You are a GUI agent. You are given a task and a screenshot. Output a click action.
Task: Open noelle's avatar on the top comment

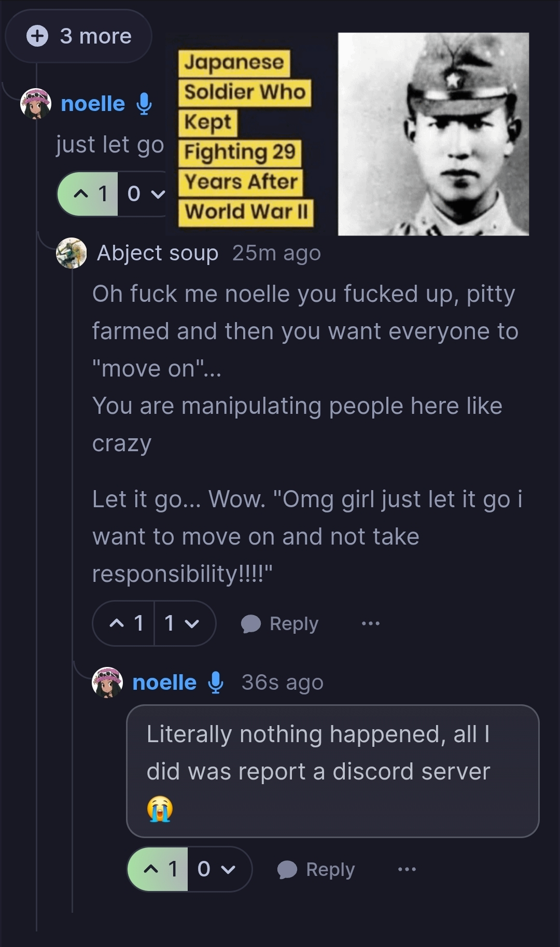(35, 104)
